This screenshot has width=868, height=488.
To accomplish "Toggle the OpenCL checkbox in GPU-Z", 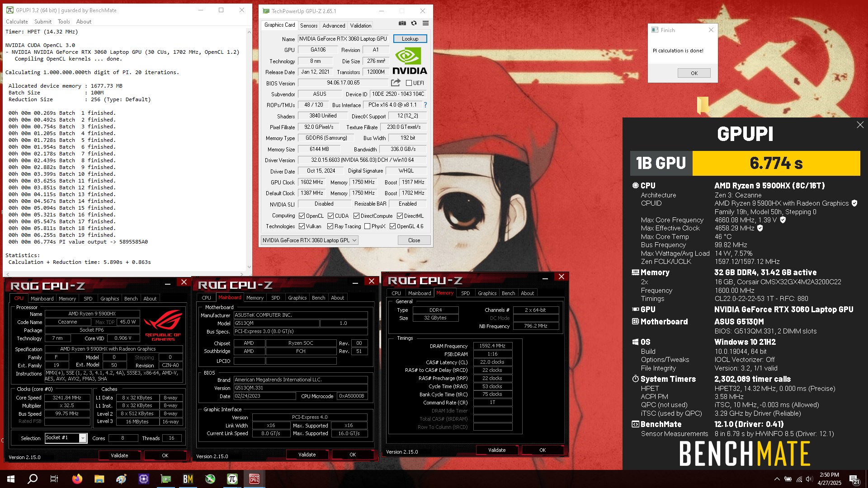I will [x=302, y=216].
